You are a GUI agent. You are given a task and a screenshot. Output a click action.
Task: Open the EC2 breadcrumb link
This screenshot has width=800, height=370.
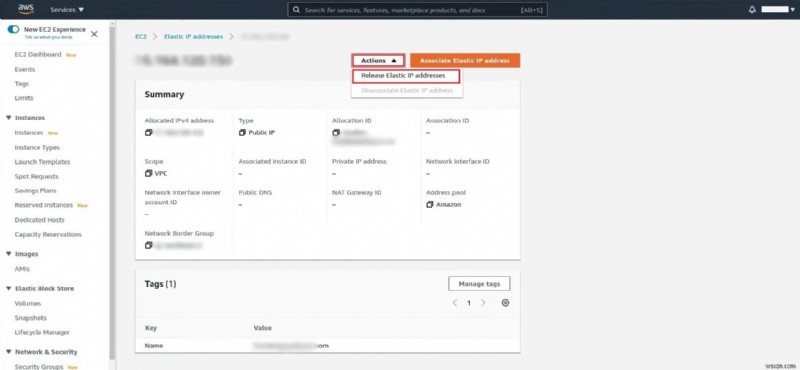point(140,37)
